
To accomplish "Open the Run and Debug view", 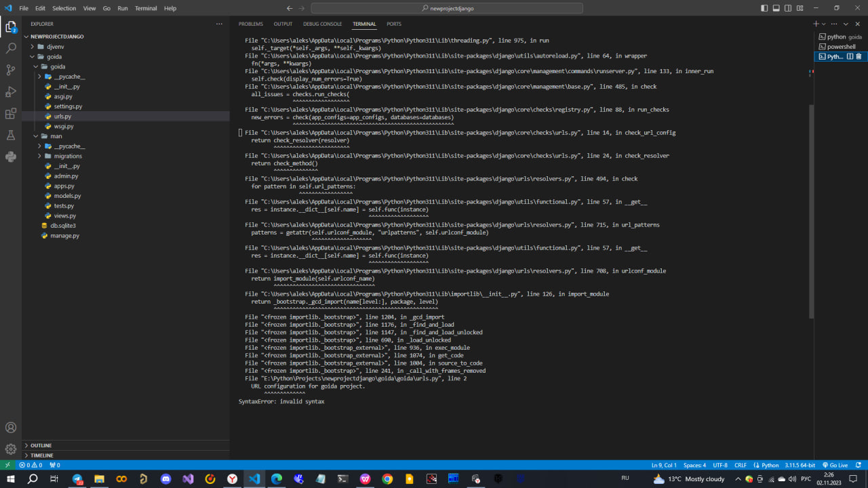I will [x=11, y=91].
